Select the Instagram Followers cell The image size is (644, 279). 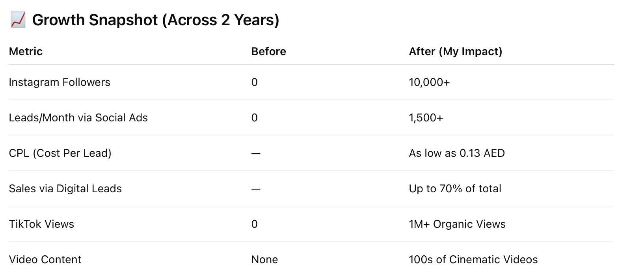pos(60,82)
